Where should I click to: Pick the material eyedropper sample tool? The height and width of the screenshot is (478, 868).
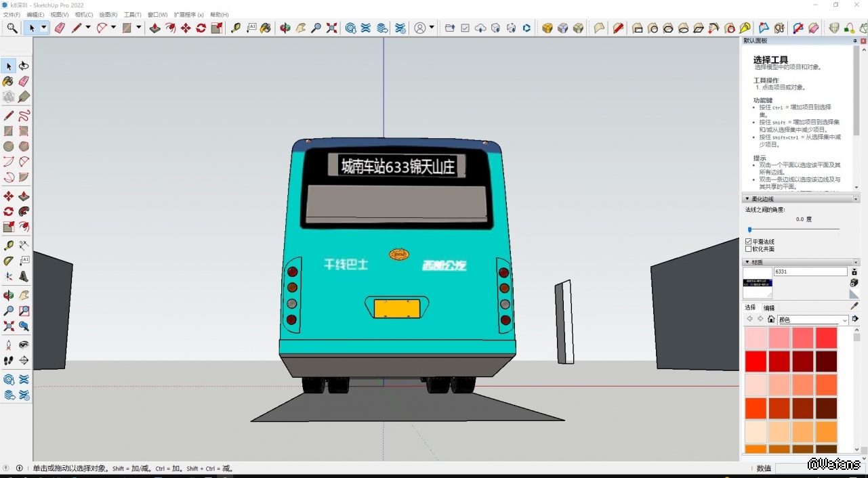coord(854,307)
